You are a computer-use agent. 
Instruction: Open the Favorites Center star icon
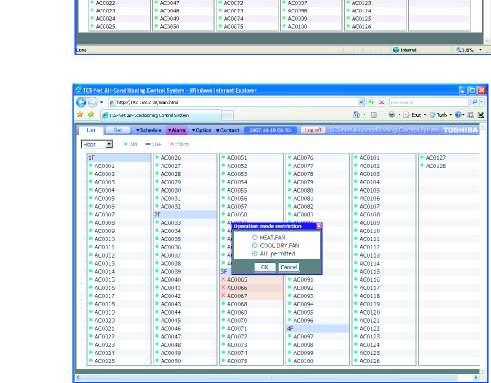tap(80, 115)
